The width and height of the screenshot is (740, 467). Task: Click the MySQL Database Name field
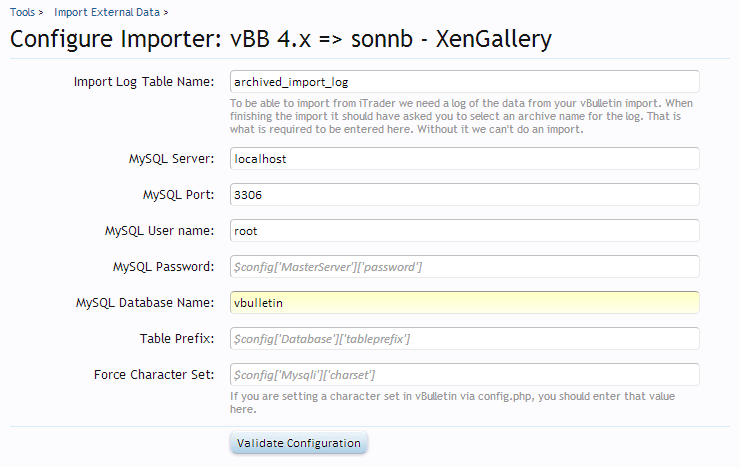(463, 303)
